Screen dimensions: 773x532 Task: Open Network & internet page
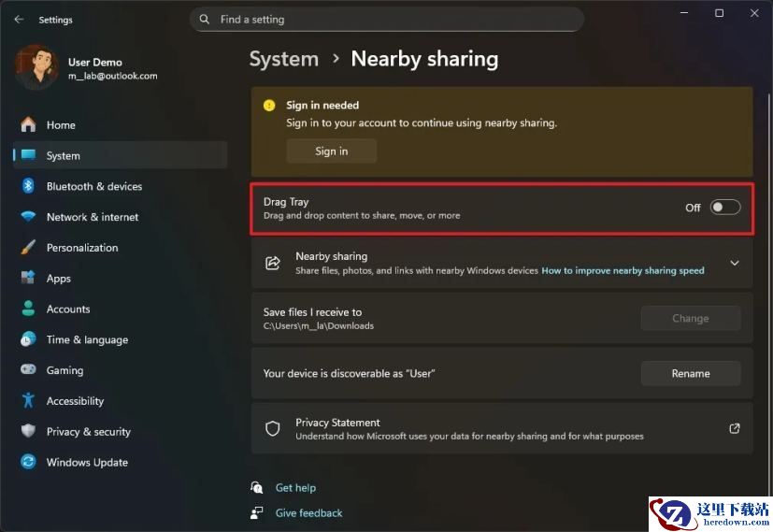coord(92,217)
